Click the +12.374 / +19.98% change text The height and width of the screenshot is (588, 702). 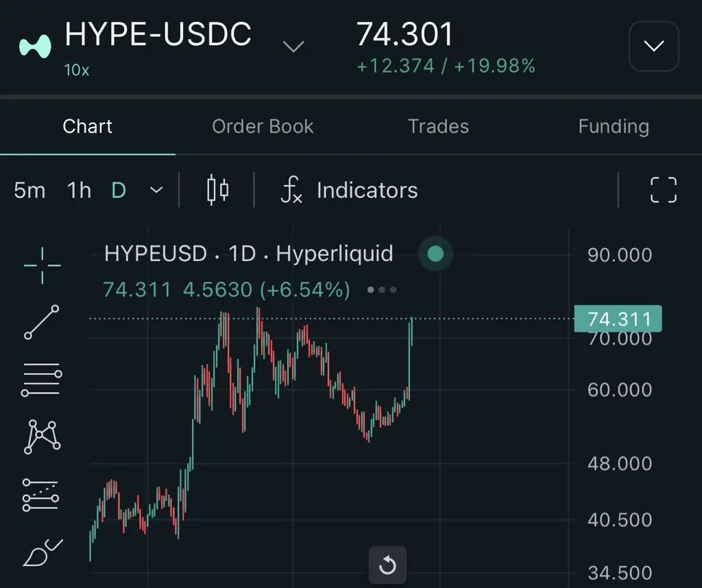pyautogui.click(x=446, y=66)
